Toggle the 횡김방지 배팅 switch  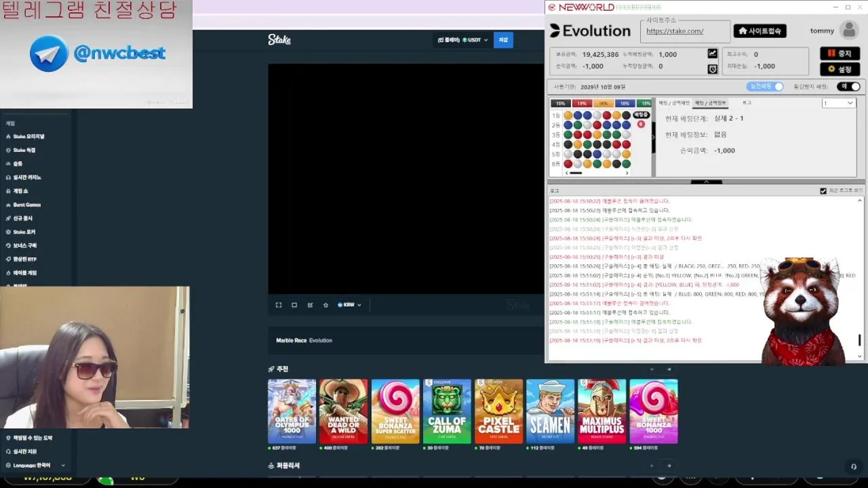[x=848, y=87]
